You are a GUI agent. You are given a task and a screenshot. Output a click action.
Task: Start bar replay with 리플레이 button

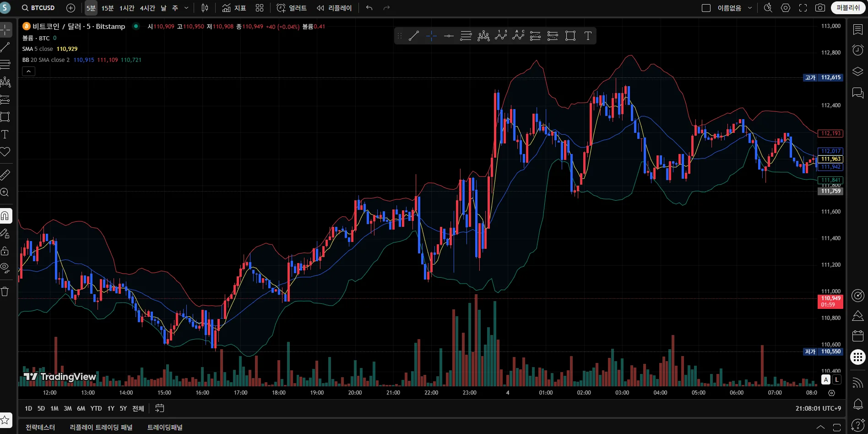(335, 8)
